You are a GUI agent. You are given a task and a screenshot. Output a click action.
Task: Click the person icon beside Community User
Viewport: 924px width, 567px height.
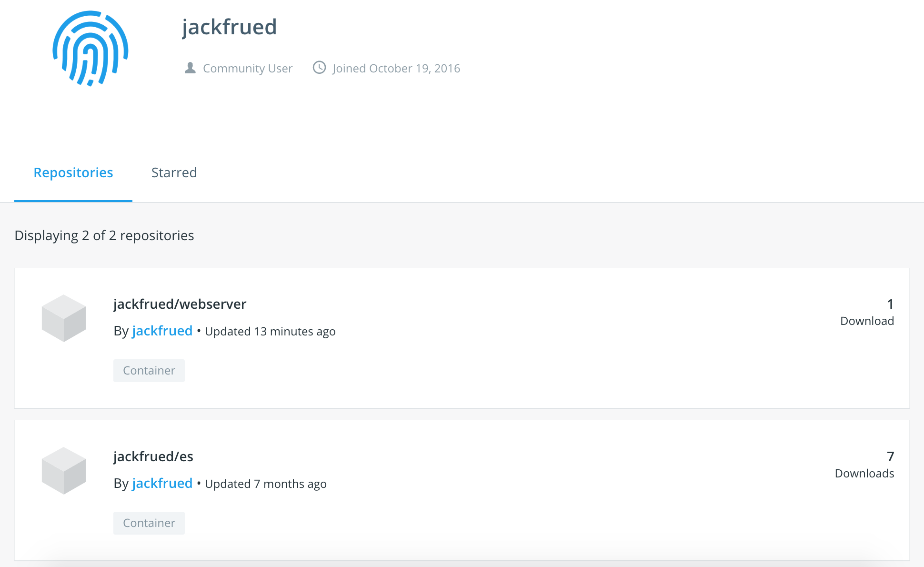point(190,68)
